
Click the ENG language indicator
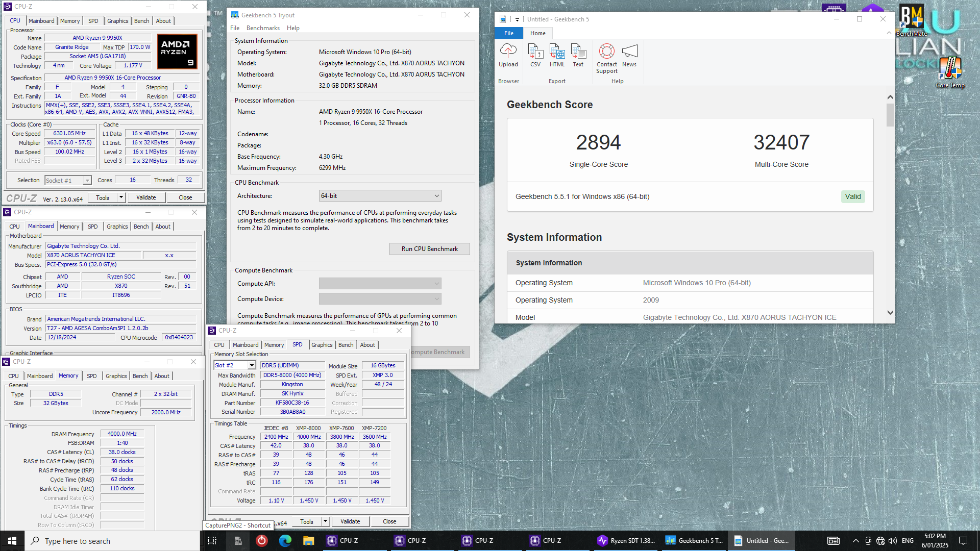pos(908,541)
